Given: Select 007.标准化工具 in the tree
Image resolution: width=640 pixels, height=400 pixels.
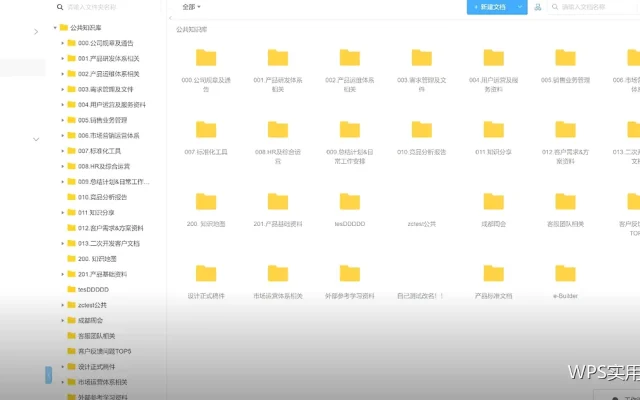Looking at the screenshot, I should tap(99, 151).
